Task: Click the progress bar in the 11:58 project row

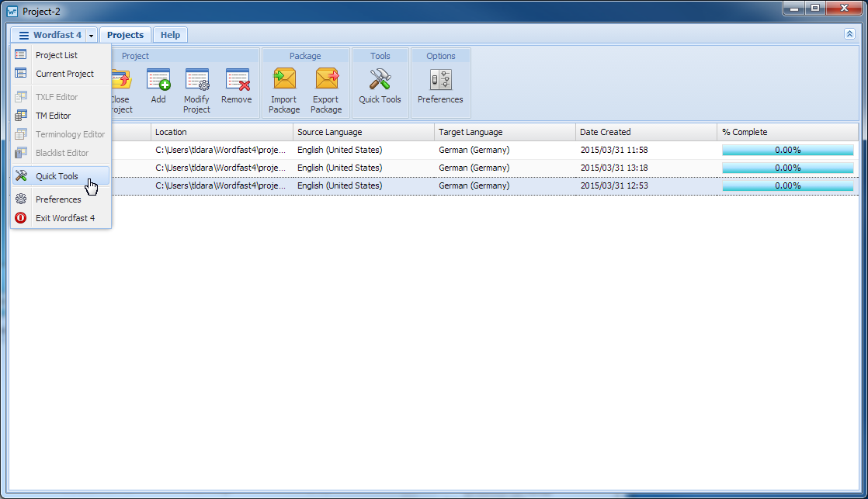Action: pos(788,150)
